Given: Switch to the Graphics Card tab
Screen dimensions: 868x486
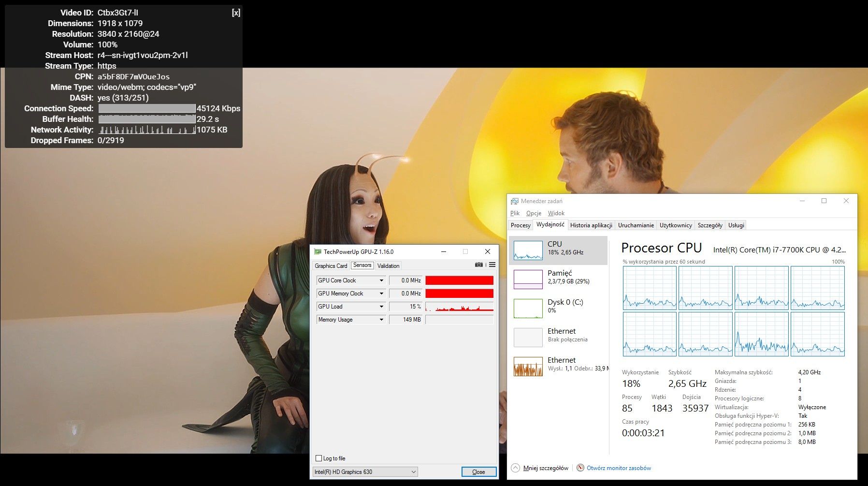Looking at the screenshot, I should (x=331, y=266).
